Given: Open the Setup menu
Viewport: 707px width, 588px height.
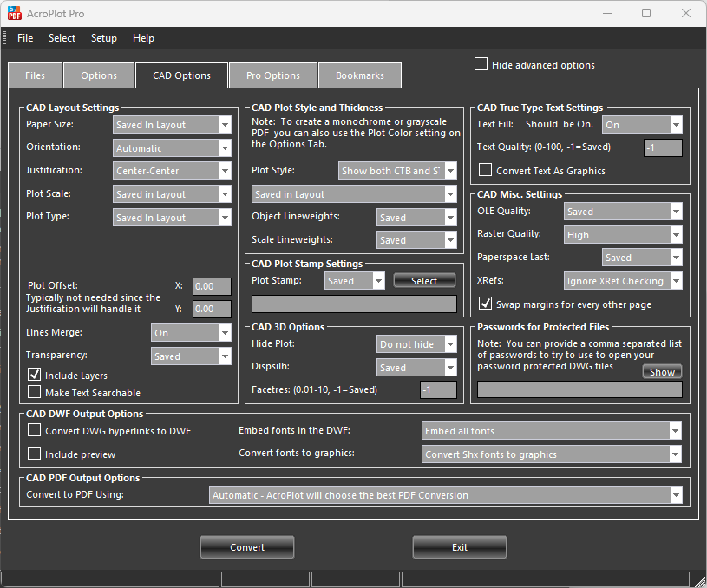Looking at the screenshot, I should [104, 38].
